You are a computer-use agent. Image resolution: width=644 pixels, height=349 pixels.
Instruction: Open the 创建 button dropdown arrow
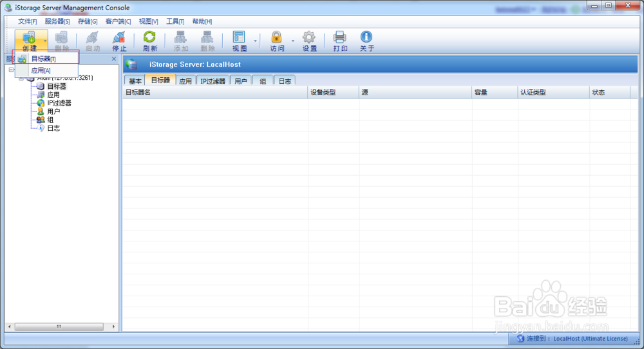pyautogui.click(x=45, y=41)
